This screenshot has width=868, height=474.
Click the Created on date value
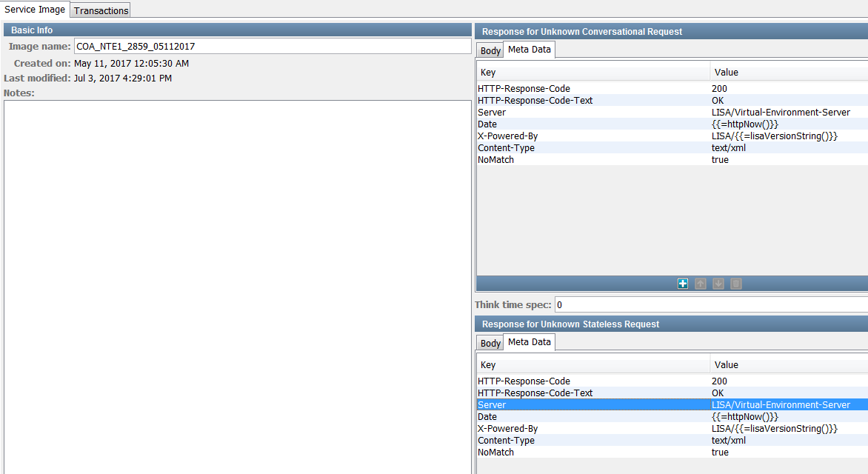tap(131, 63)
